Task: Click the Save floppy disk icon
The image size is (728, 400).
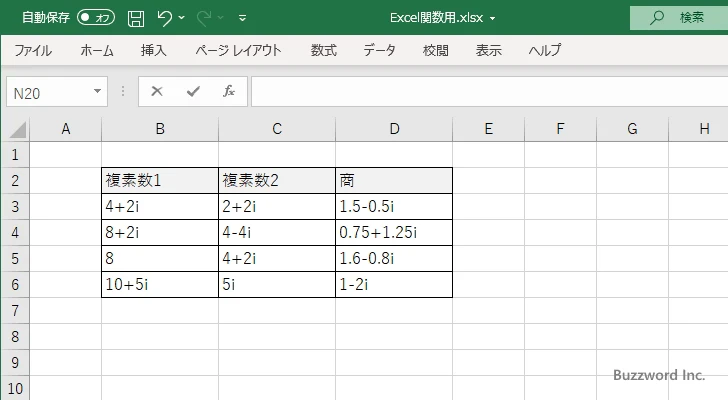Action: [x=136, y=18]
